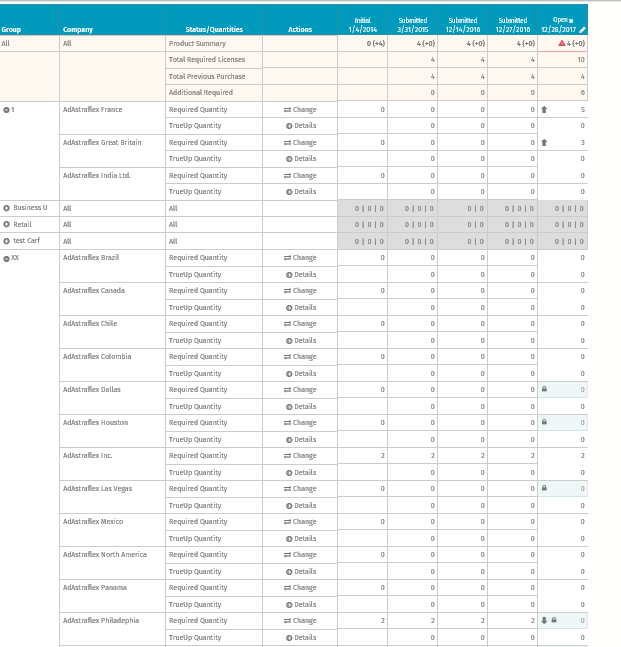The width and height of the screenshot is (621, 647).
Task: Click the small x icon beside the Open header
Action: tap(571, 21)
